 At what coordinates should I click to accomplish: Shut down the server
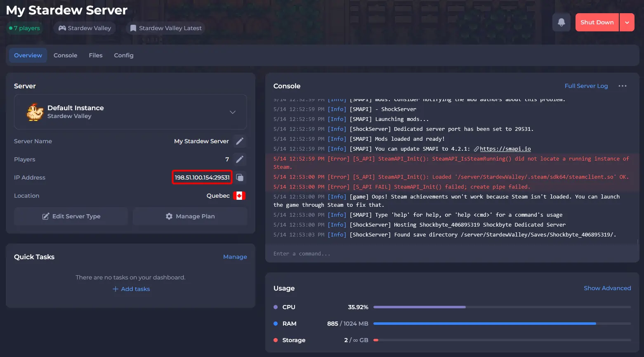pyautogui.click(x=597, y=22)
